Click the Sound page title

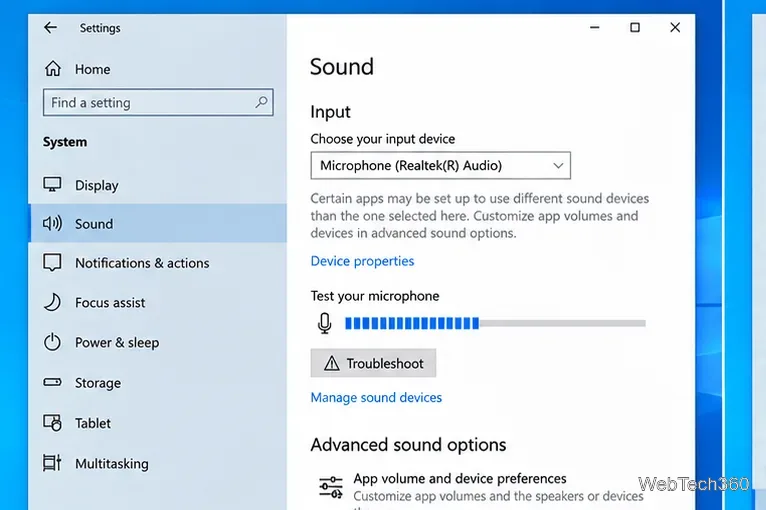(342, 66)
